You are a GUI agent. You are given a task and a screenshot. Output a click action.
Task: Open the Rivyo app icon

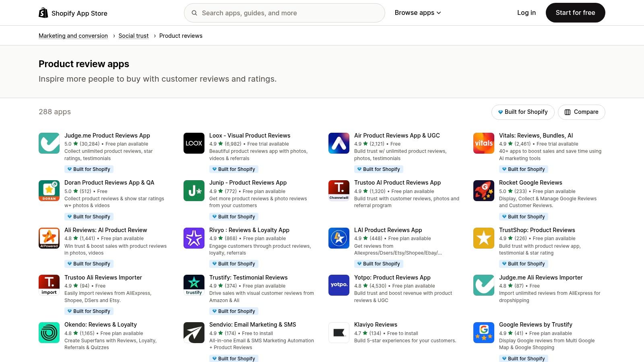click(194, 238)
